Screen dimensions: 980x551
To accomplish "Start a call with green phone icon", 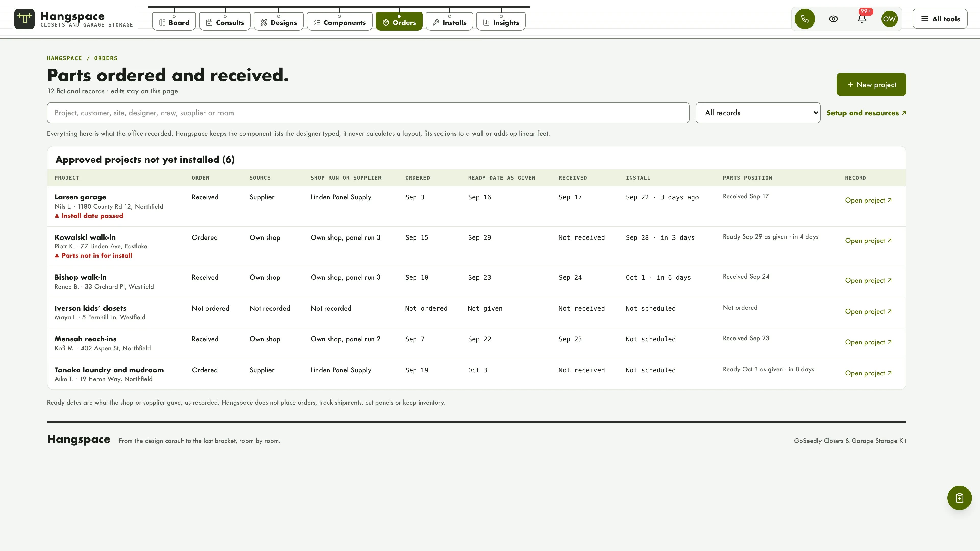I will pos(805,19).
